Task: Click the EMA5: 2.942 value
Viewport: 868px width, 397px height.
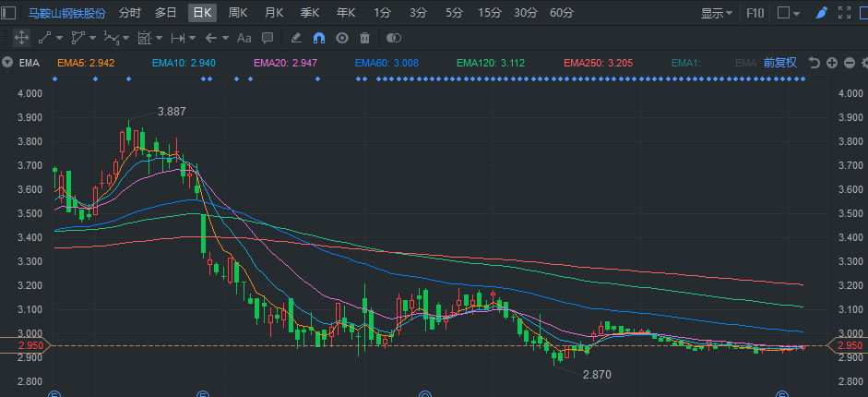Action: [x=86, y=63]
